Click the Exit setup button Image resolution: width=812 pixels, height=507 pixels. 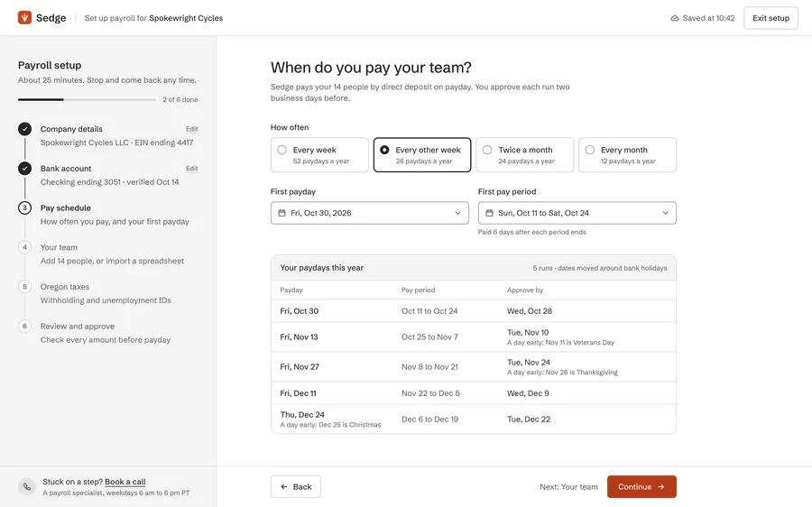[770, 18]
